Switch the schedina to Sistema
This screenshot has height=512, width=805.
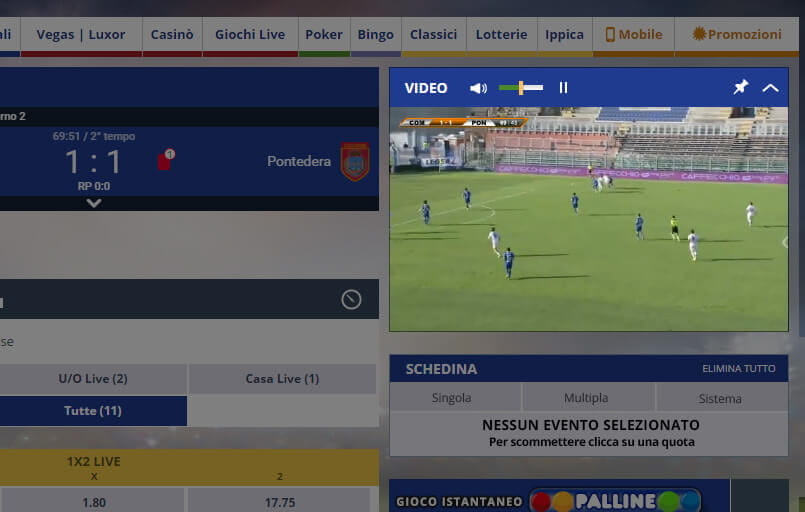pyautogui.click(x=722, y=397)
